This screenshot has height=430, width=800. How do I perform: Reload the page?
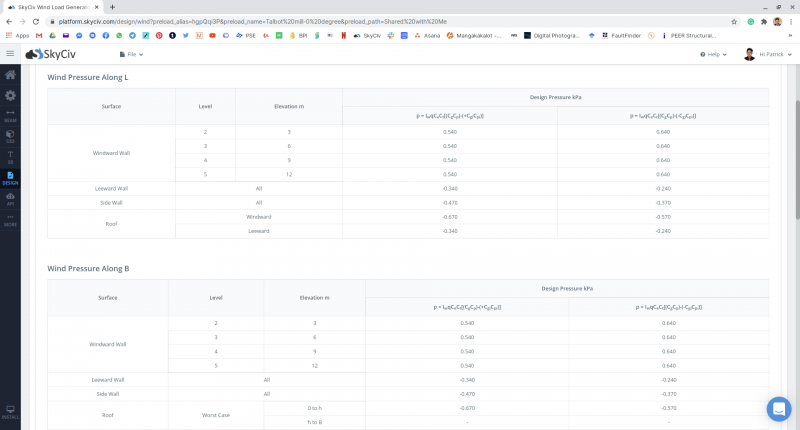[x=37, y=20]
